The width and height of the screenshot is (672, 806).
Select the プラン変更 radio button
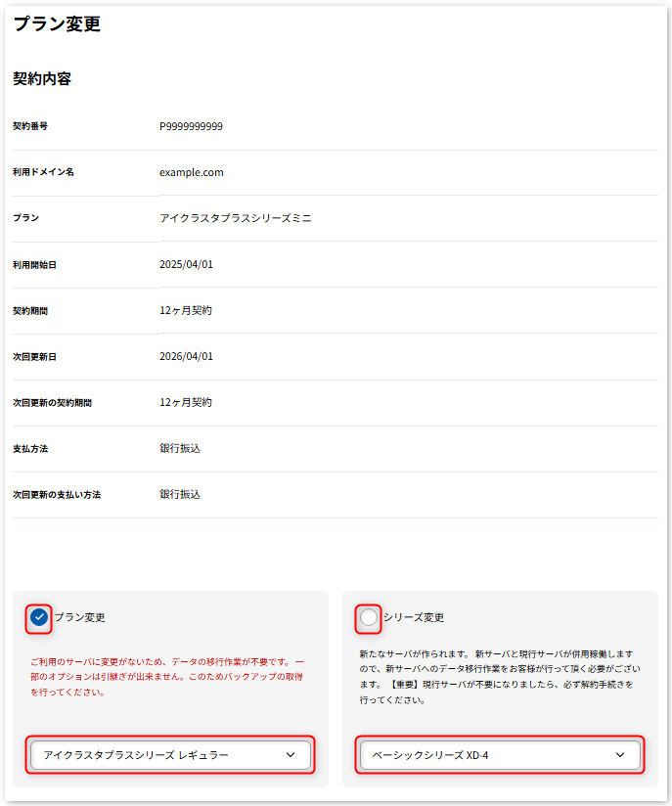point(38,617)
